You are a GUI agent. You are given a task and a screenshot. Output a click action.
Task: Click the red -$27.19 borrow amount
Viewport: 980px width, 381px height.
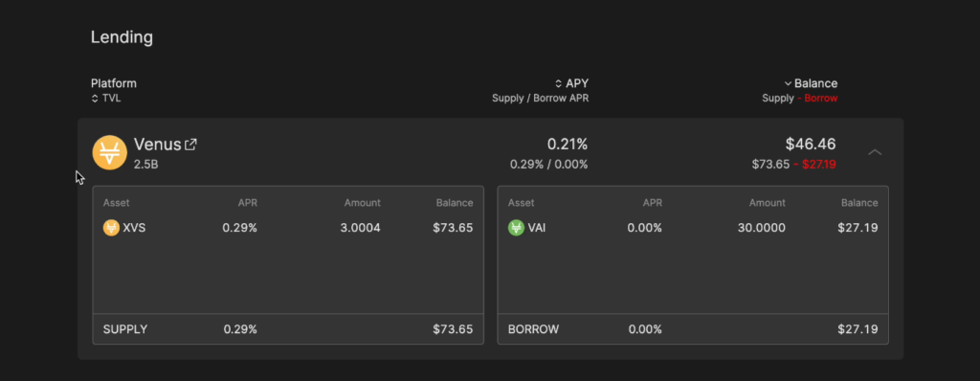pyautogui.click(x=815, y=165)
